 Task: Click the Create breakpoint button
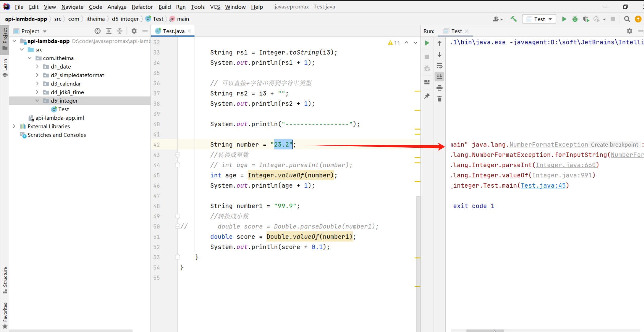click(x=614, y=145)
